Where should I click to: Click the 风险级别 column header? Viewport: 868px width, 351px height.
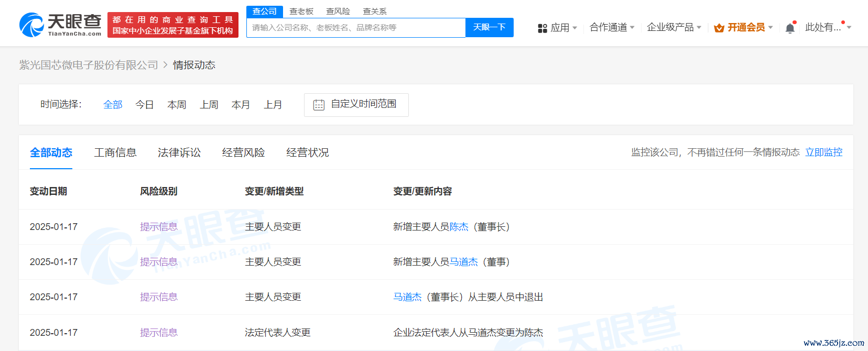(x=159, y=191)
